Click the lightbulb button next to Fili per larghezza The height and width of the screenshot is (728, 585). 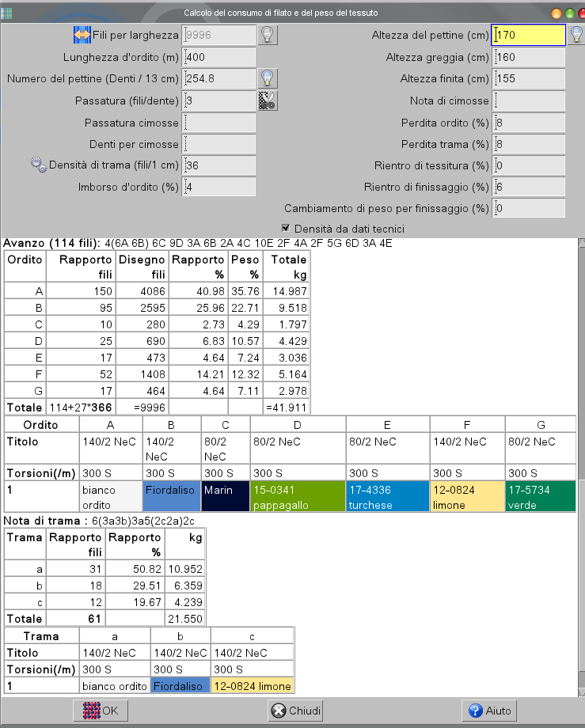point(268,35)
